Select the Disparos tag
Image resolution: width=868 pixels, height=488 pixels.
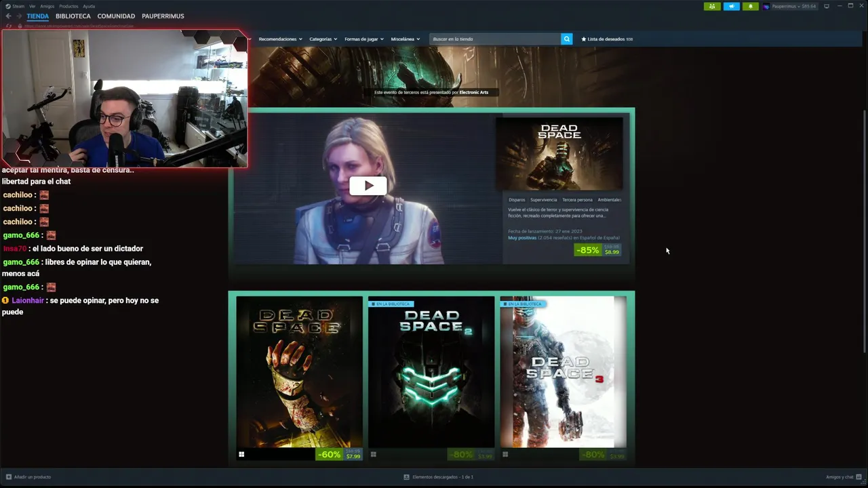click(517, 200)
